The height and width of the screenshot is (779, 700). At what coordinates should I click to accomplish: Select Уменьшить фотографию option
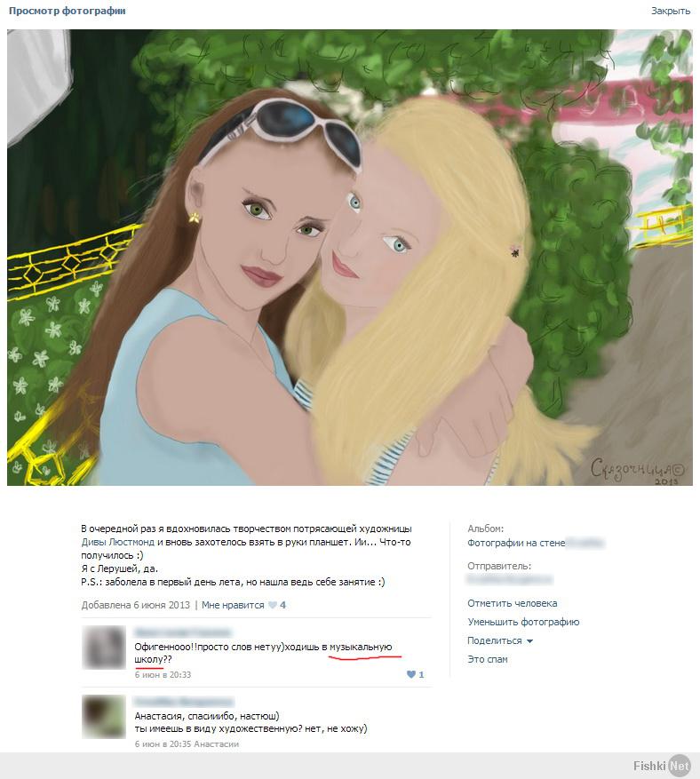tap(523, 622)
